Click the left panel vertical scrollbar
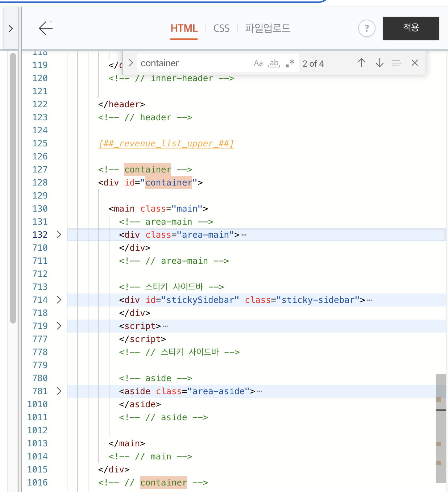 [x=13, y=188]
